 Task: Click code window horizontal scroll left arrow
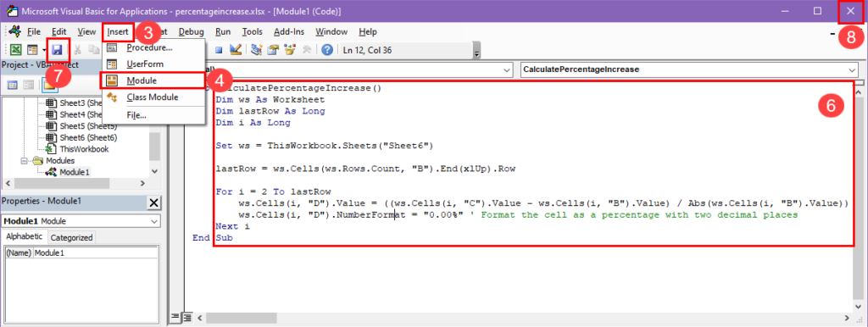(x=200, y=319)
